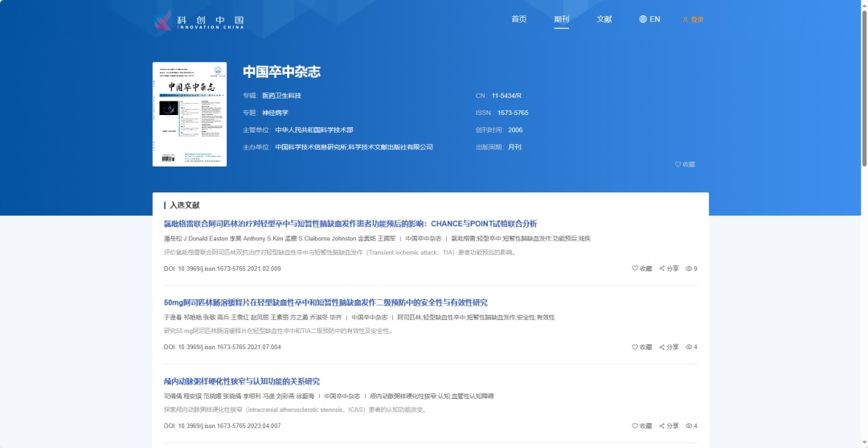Click DOI 10.3969/j.issn.1673-5765.2023.04.007 text

pos(222,426)
